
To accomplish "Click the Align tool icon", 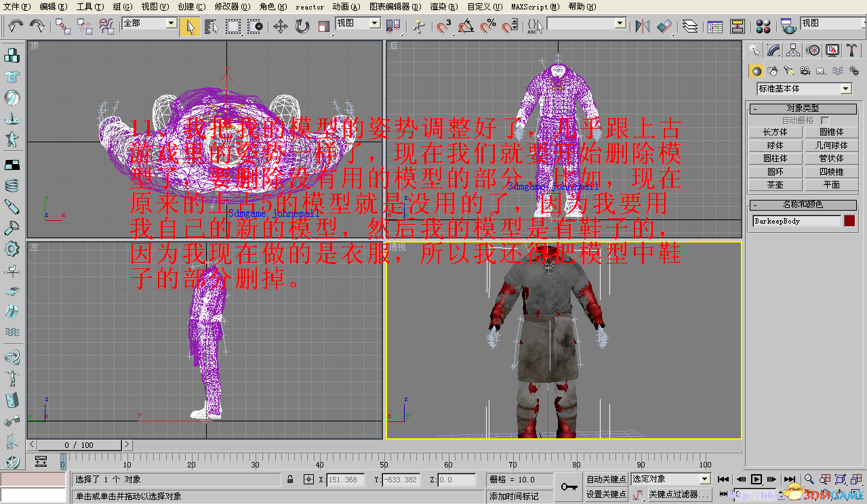I will (664, 26).
